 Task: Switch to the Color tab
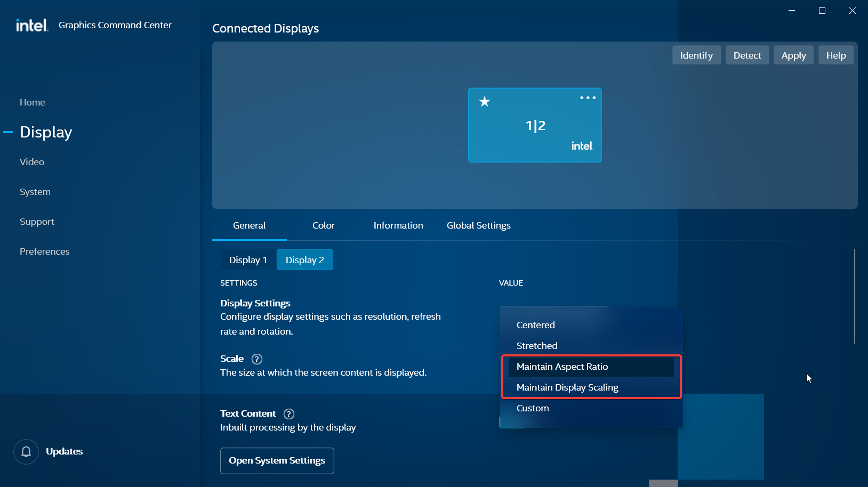[x=324, y=225]
